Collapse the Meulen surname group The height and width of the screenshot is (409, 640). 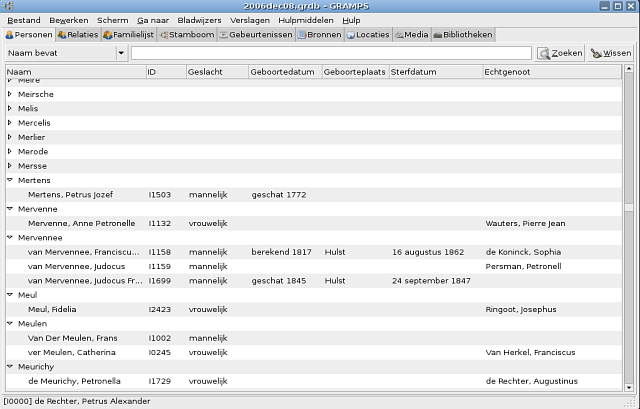coord(10,324)
